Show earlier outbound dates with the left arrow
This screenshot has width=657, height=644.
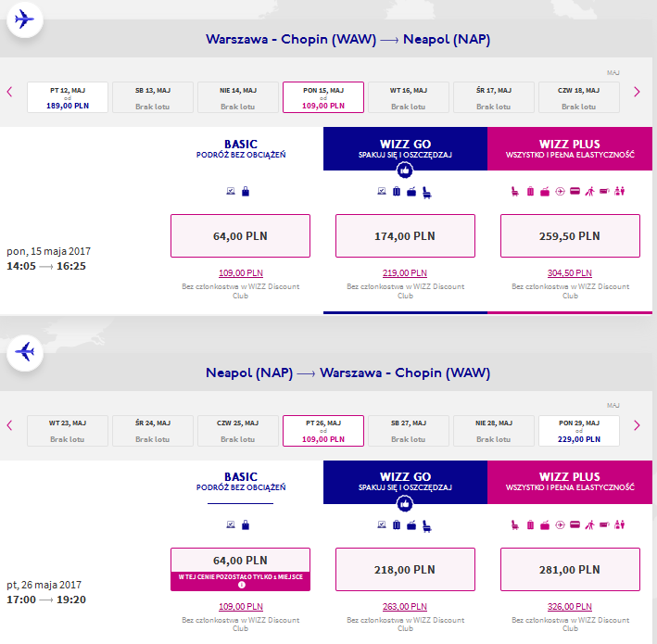pyautogui.click(x=9, y=92)
